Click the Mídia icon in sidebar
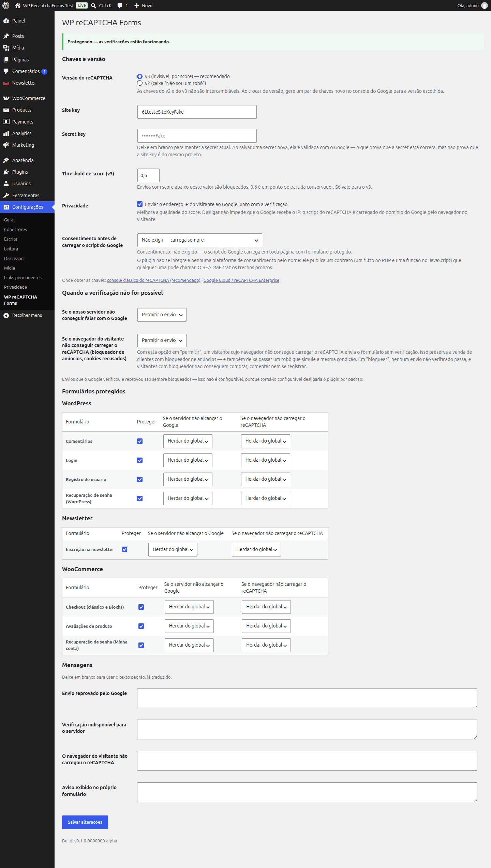This screenshot has height=868, width=491. point(6,48)
